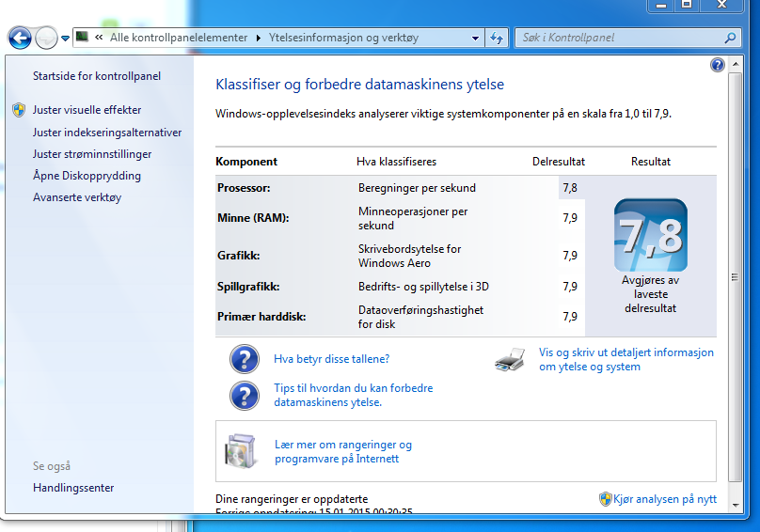The width and height of the screenshot is (760, 532).
Task: Click Bedrifts- og spilllytelse i 3D text
Action: [x=423, y=287]
